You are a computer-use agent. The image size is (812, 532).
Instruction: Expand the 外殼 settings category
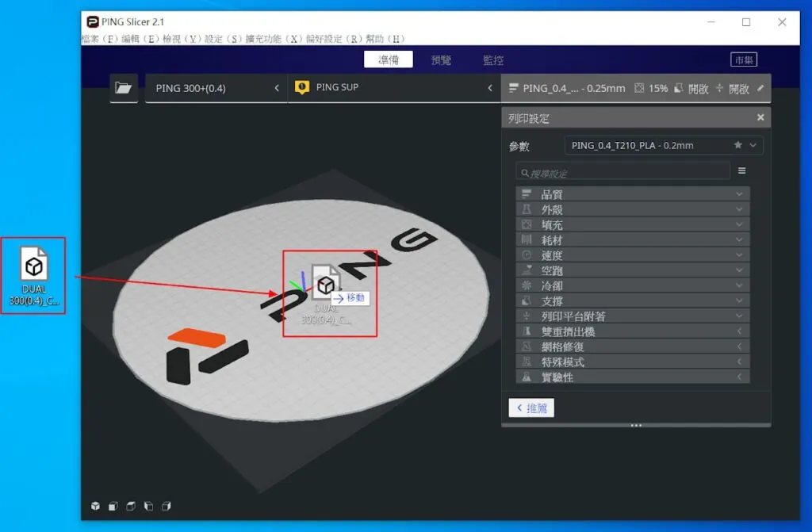click(633, 209)
